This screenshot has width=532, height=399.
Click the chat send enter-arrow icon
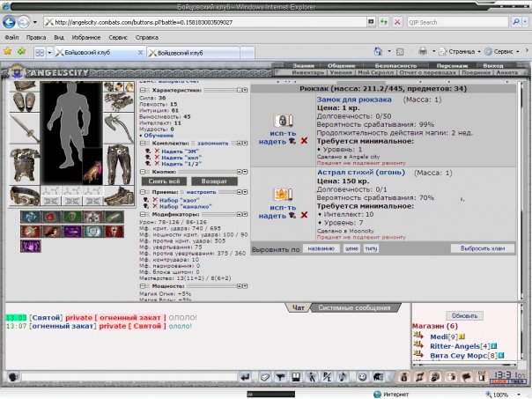point(245,377)
